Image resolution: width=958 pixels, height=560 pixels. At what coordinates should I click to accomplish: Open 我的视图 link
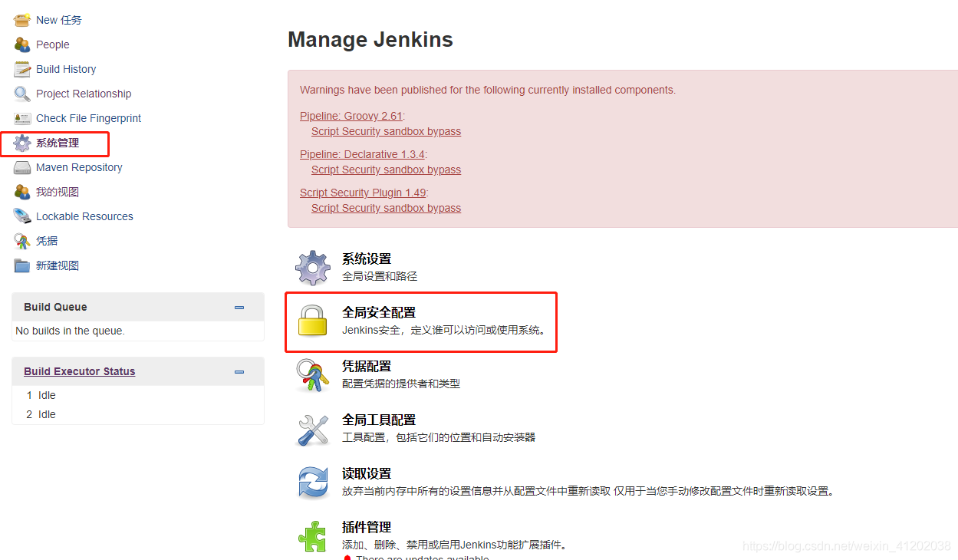pyautogui.click(x=58, y=192)
